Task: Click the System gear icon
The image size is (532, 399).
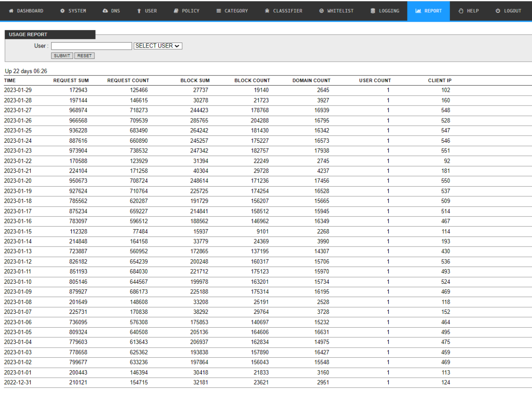Action: click(63, 11)
